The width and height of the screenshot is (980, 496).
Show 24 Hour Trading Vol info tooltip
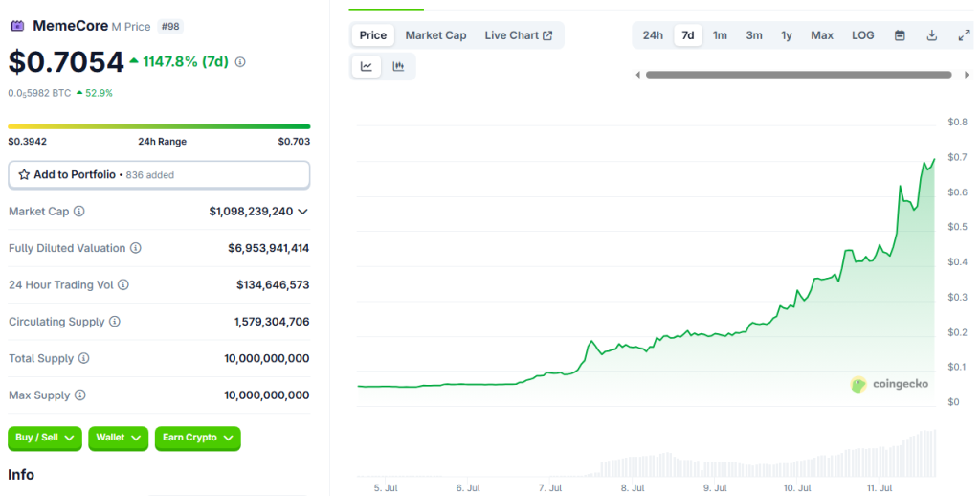123,284
